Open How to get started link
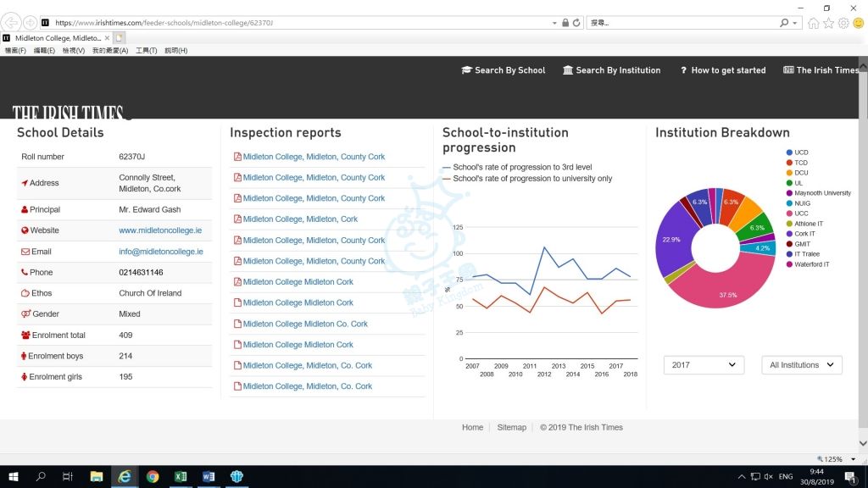This screenshot has height=488, width=868. [723, 70]
